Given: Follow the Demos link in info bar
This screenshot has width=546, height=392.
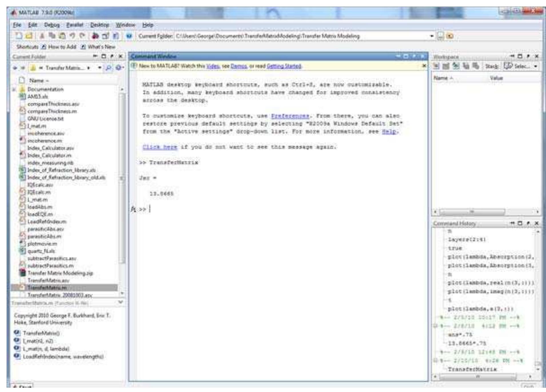Looking at the screenshot, I should pyautogui.click(x=239, y=66).
